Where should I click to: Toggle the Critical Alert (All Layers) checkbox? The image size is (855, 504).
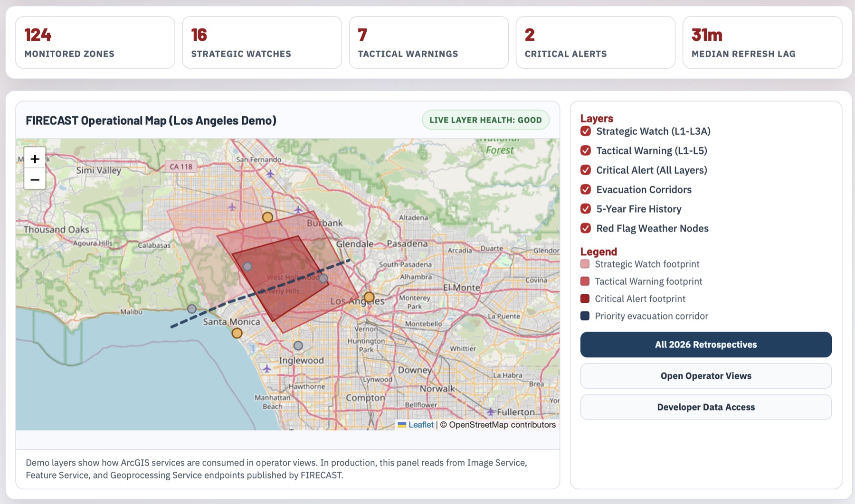tap(585, 170)
